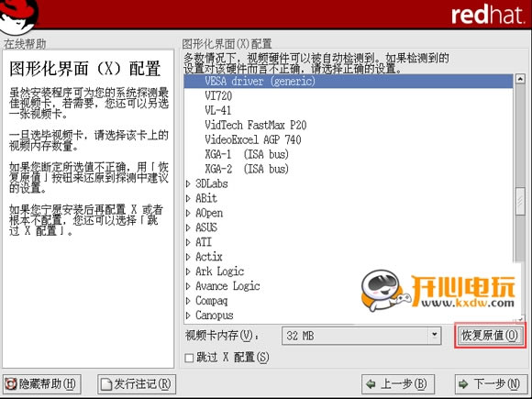This screenshot has width=532, height=399.
Task: Expand the ATI vendor group
Action: (x=188, y=242)
